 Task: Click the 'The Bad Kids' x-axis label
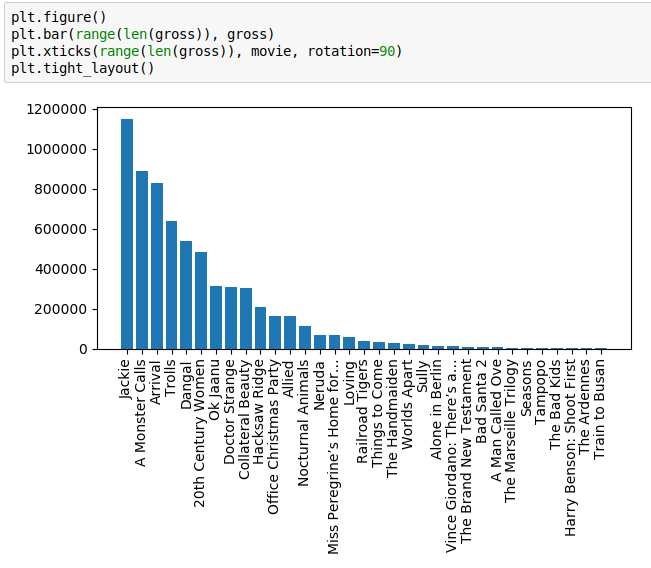555,405
